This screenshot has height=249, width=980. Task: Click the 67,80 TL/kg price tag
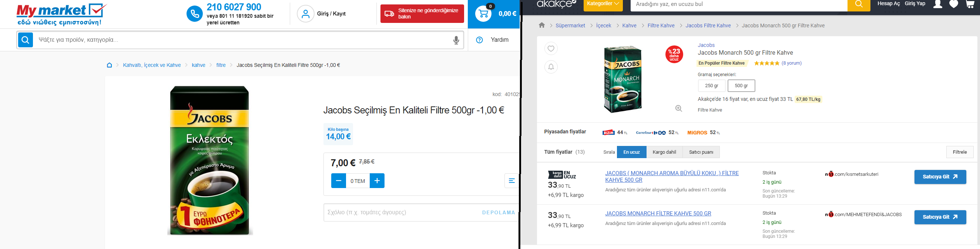point(808,99)
